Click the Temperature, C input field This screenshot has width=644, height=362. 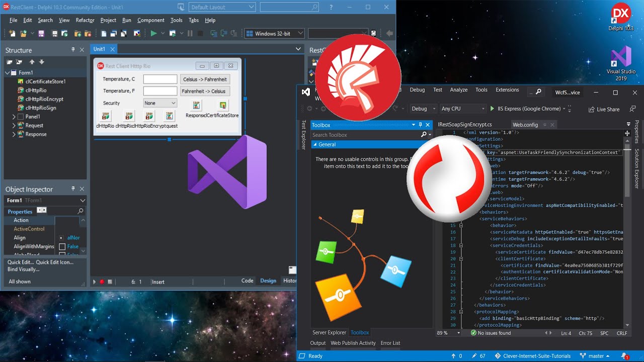pyautogui.click(x=160, y=79)
